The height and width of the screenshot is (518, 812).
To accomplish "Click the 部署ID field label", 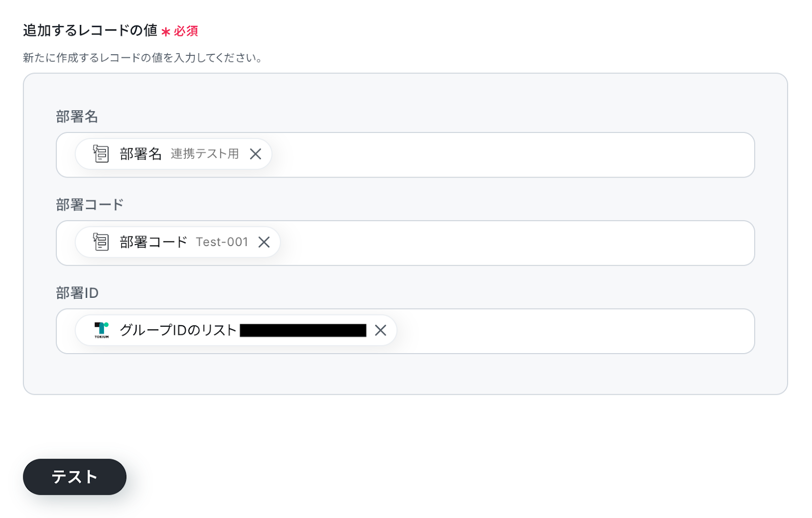I will [x=77, y=293].
